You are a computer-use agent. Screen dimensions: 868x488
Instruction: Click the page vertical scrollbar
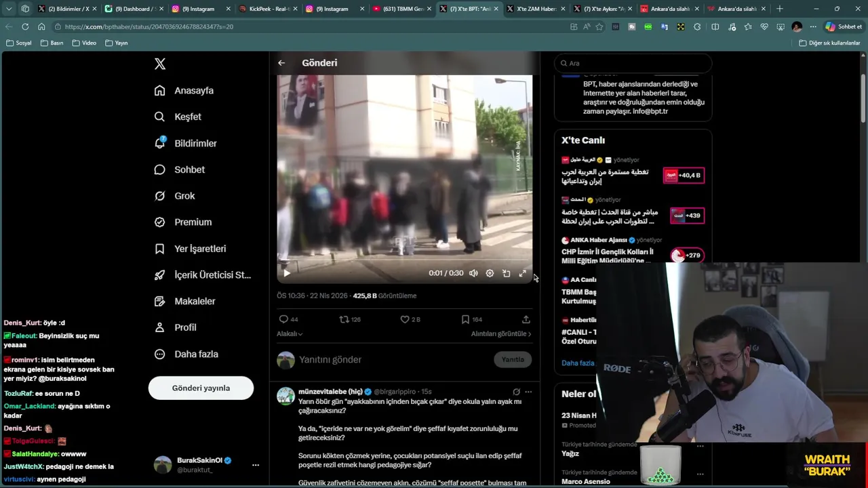tap(863, 98)
